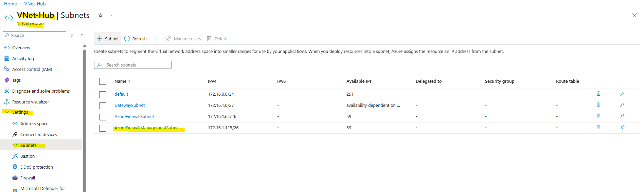Pin the GatewaySubnet row
This screenshot has height=192, width=644.
(x=622, y=105)
